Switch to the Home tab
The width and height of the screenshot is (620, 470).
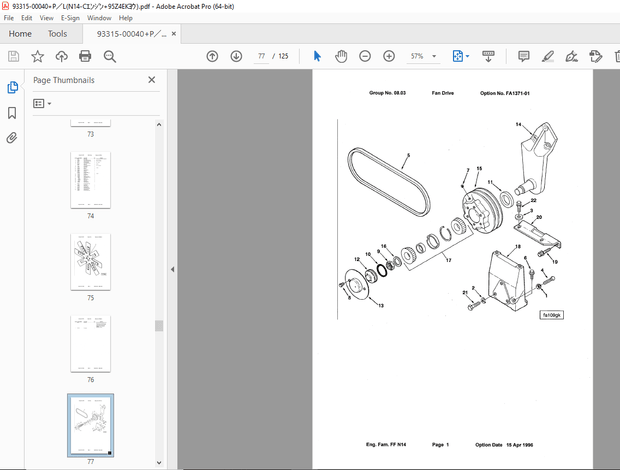[x=20, y=34]
